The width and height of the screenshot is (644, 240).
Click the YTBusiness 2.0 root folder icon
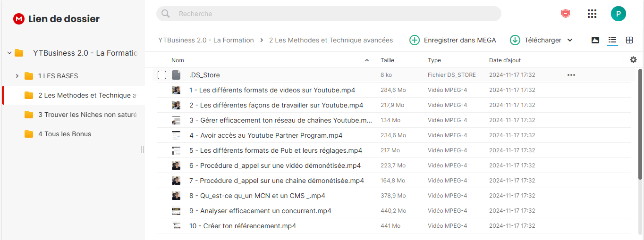point(19,53)
